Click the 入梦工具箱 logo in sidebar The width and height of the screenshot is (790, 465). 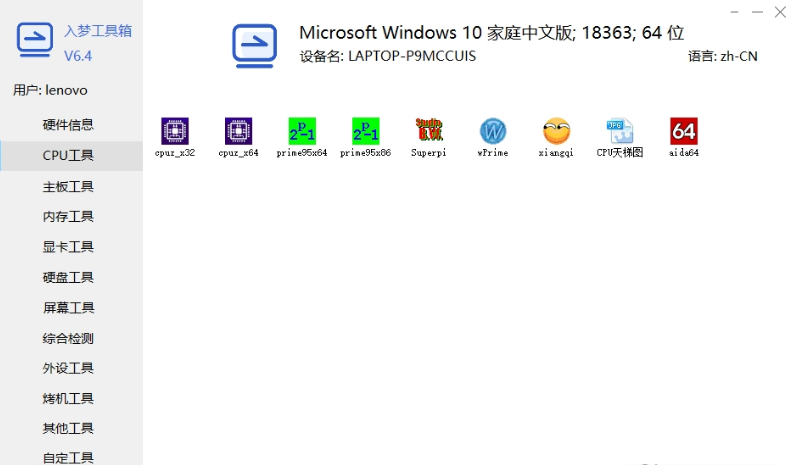tap(34, 39)
